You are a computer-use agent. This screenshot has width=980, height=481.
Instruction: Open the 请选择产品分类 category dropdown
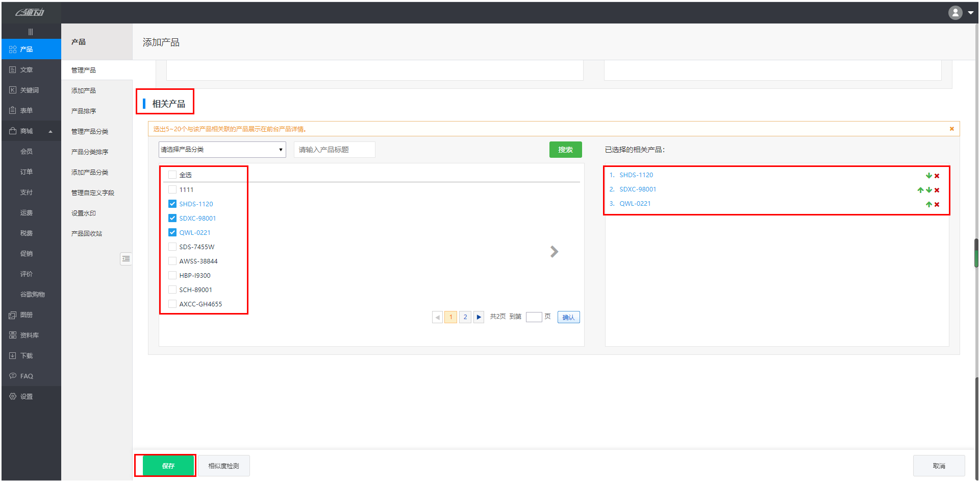(222, 150)
